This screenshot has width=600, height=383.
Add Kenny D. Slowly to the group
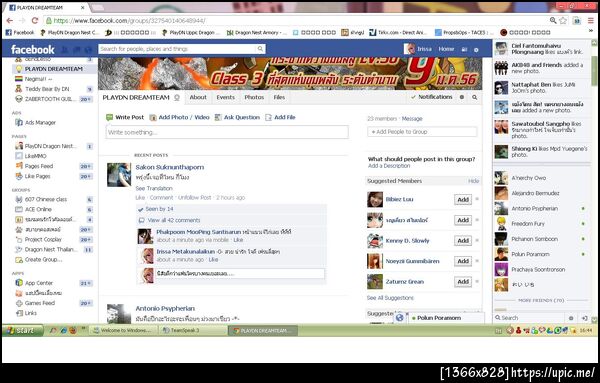(463, 241)
